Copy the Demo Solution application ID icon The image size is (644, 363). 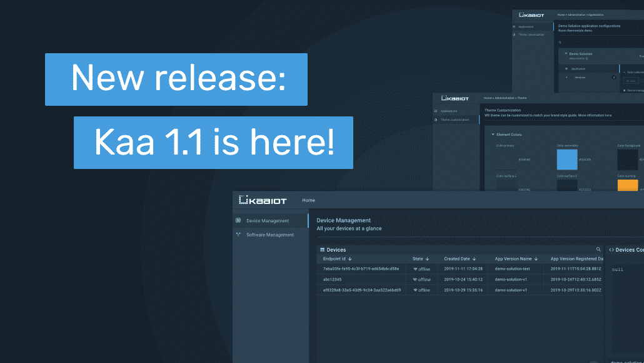(x=587, y=59)
